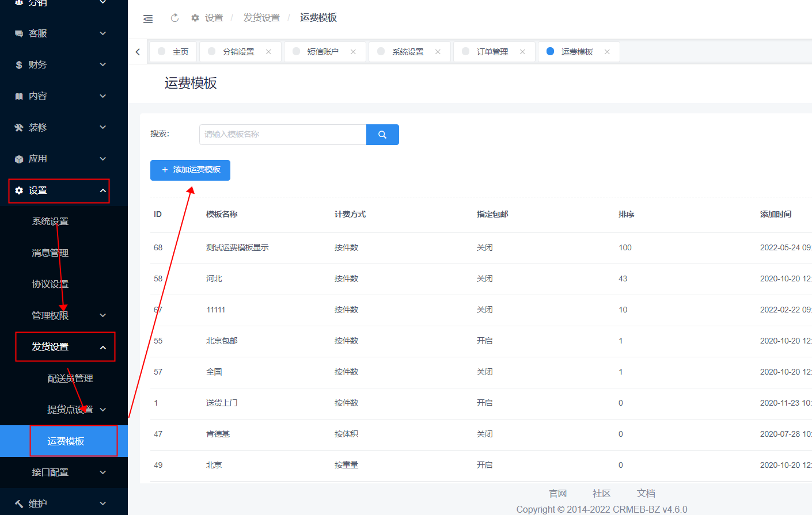Open the 文档 footer link
This screenshot has height=515, width=812.
(646, 494)
